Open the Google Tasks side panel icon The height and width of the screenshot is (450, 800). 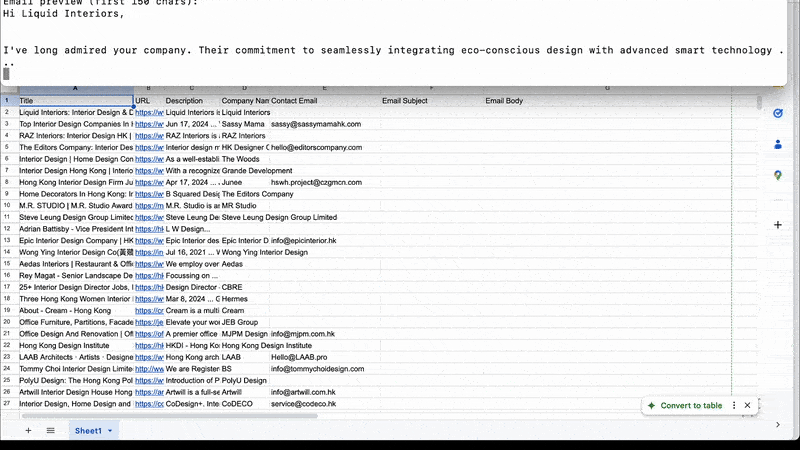(x=778, y=113)
